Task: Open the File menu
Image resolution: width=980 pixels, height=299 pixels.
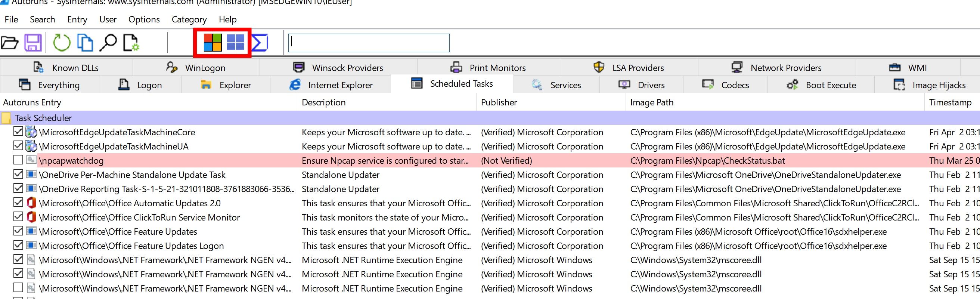Action: coord(12,19)
